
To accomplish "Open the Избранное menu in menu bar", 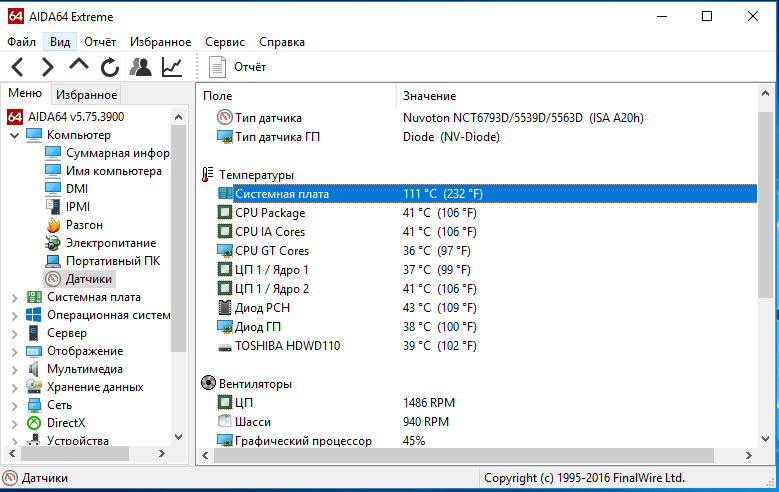I will (x=160, y=42).
